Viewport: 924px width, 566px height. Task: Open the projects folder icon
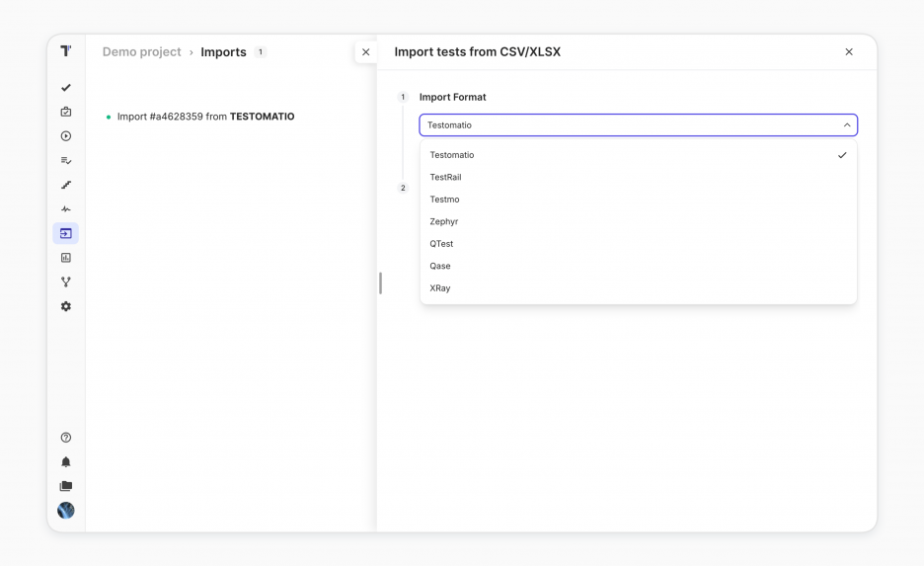point(66,486)
